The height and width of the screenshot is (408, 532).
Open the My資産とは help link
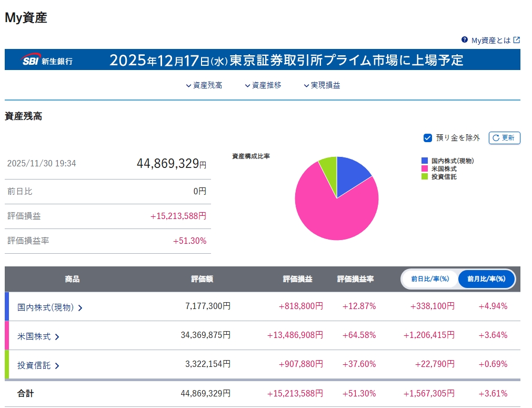[490, 41]
